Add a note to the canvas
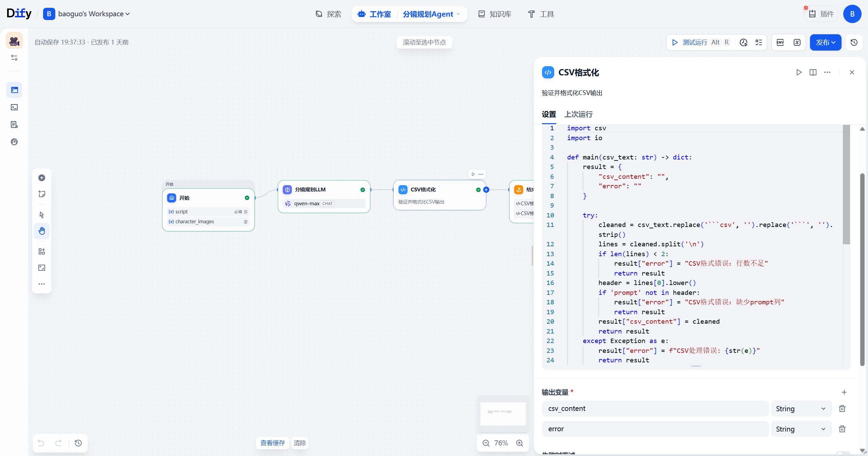Image resolution: width=868 pixels, height=456 pixels. point(42,194)
